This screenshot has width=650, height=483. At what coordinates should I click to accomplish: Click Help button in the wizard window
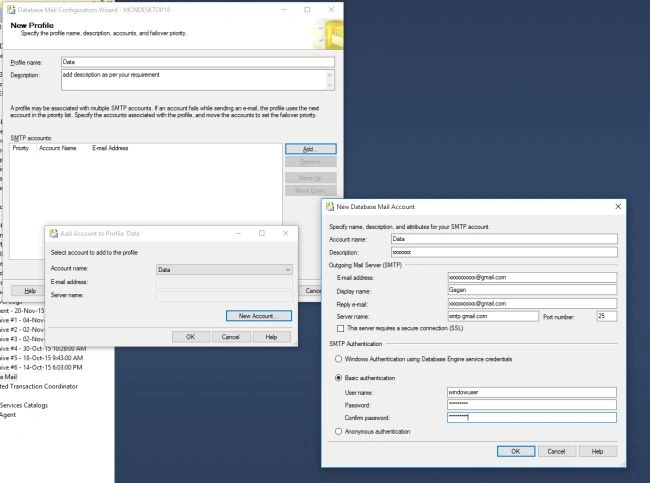[x=30, y=291]
